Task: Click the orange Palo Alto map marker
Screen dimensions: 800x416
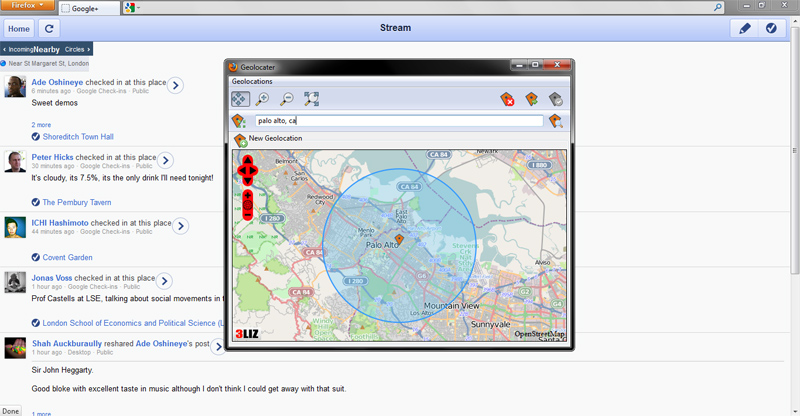Action: point(399,240)
